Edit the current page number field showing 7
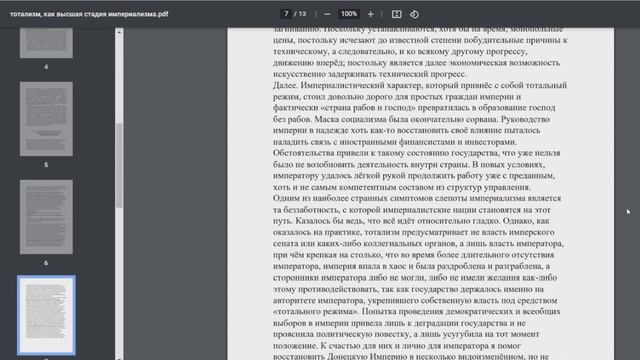The image size is (640, 360). click(x=286, y=14)
